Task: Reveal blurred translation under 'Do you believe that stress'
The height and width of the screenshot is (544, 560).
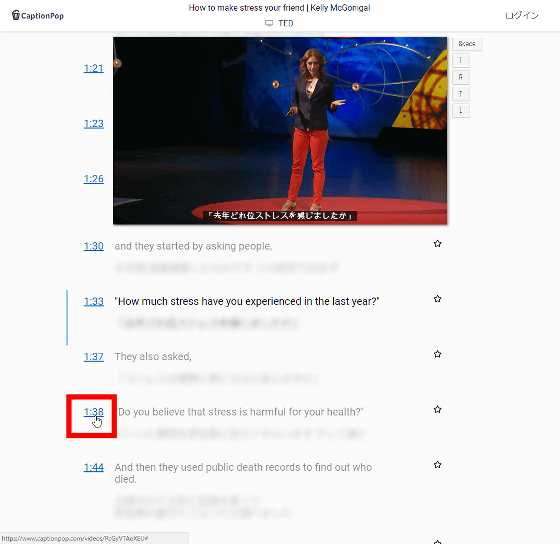Action: click(242, 433)
